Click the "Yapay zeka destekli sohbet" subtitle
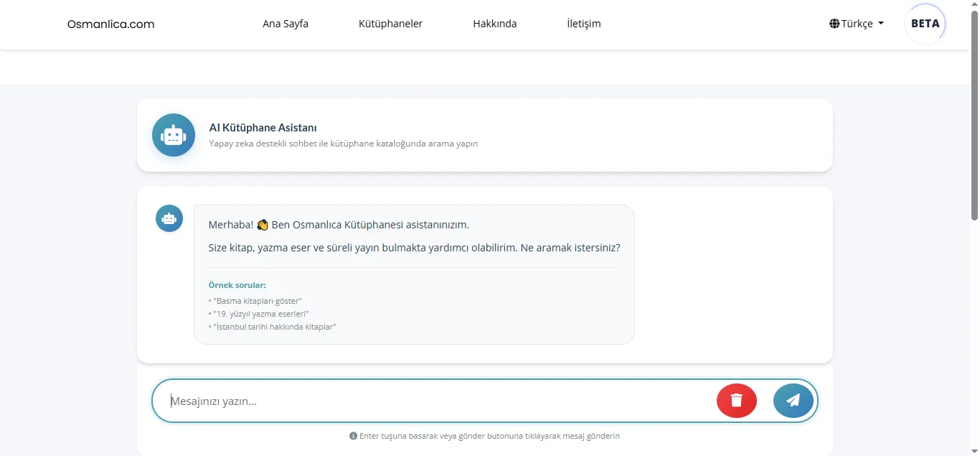The width and height of the screenshot is (980, 456). point(344,144)
